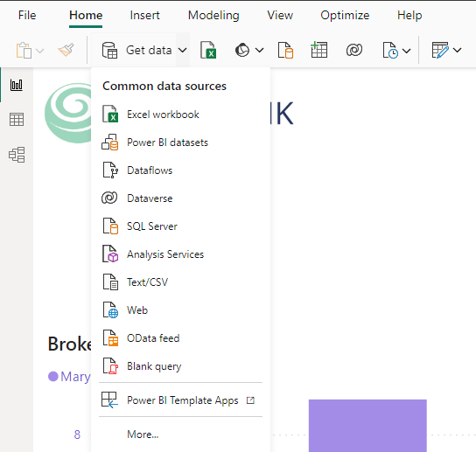Select Dataflows from the list
Screen dimensions: 476x452
click(180, 170)
